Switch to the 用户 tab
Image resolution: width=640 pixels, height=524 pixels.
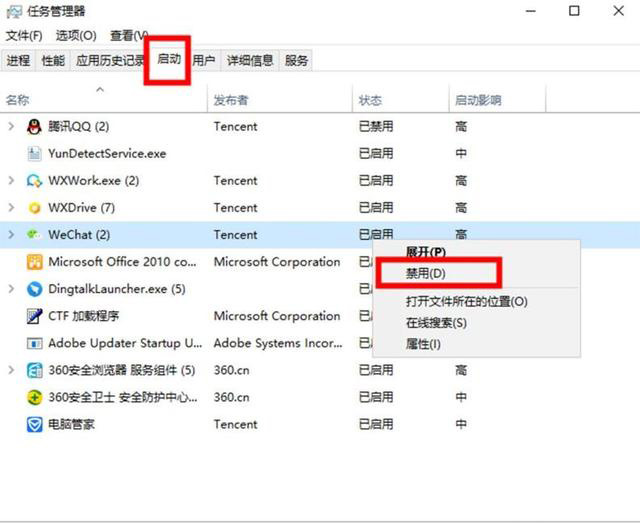coord(204,61)
